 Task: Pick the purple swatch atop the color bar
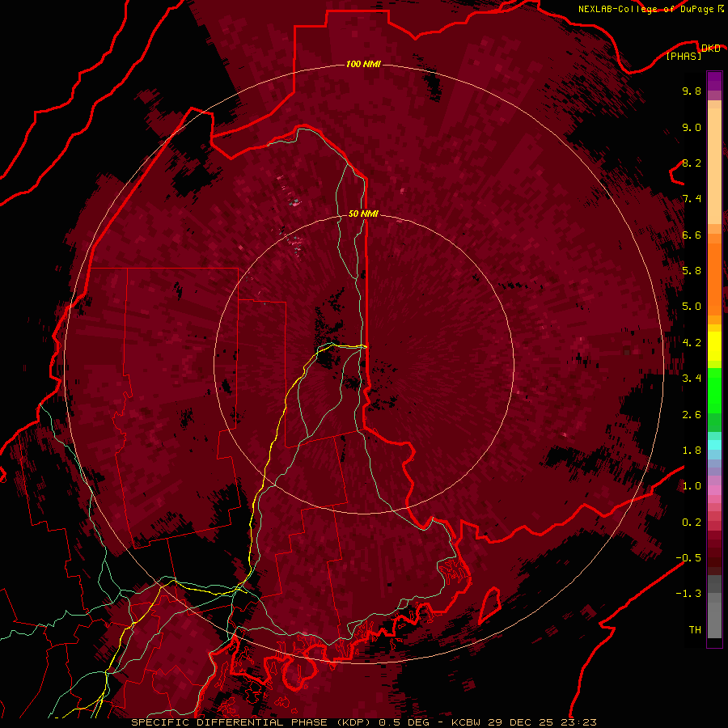click(x=714, y=81)
